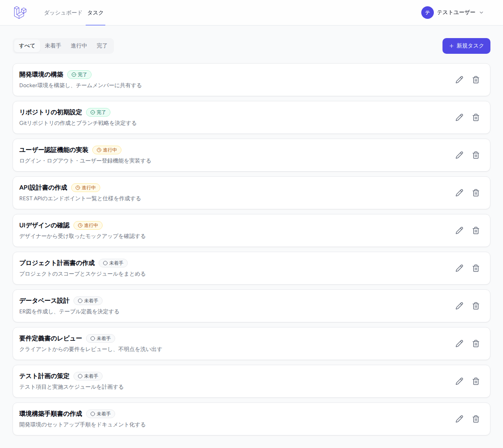Click 進行中 badge on ユーザー認証機能の実装
Screen dimensions: 503x448
pos(107,150)
